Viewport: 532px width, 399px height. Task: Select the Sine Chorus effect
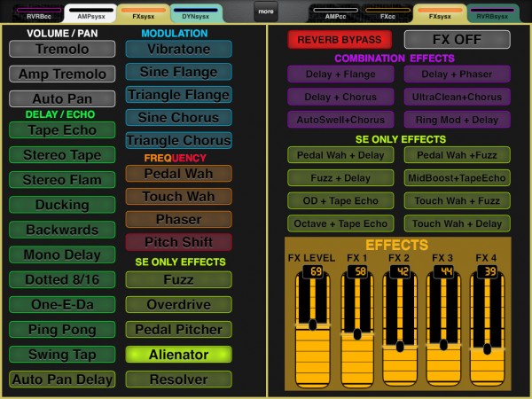179,117
